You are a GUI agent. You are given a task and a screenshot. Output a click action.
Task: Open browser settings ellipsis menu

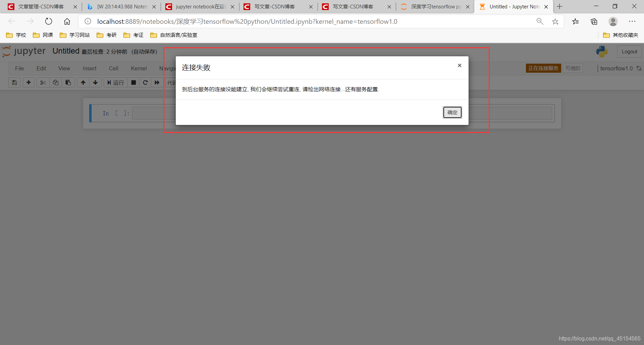(632, 21)
